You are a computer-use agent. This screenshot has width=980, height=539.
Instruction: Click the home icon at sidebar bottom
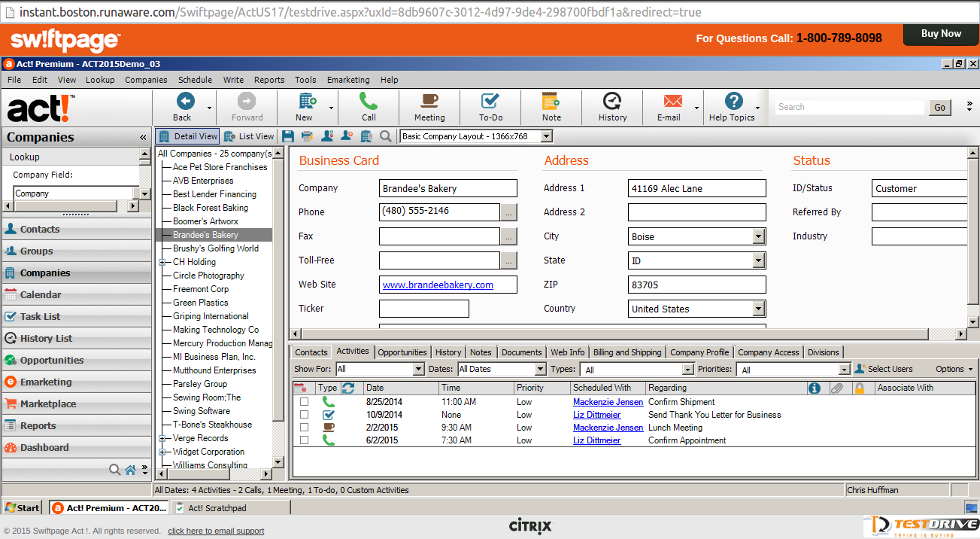[x=131, y=470]
